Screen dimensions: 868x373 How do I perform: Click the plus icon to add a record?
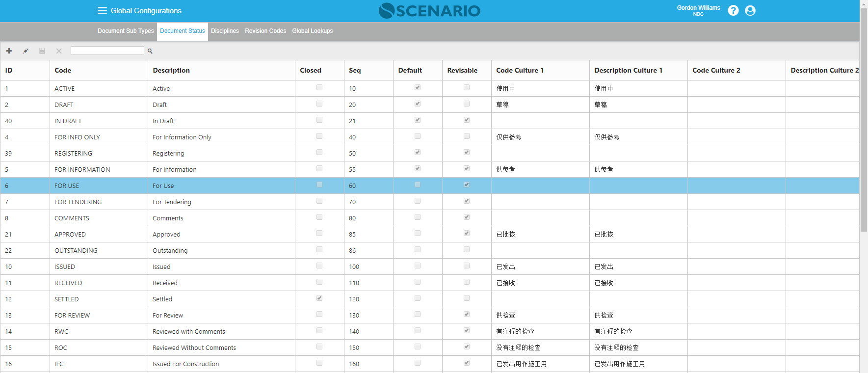9,51
